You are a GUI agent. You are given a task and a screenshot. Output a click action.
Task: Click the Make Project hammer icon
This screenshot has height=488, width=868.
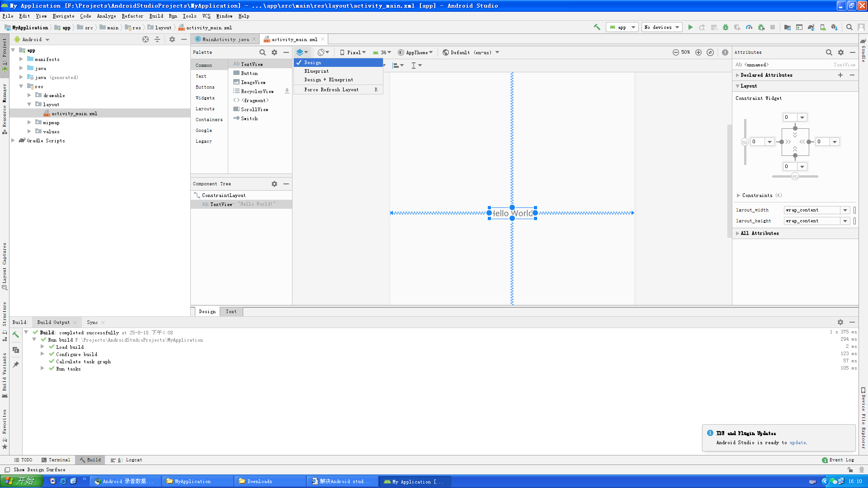(x=597, y=27)
